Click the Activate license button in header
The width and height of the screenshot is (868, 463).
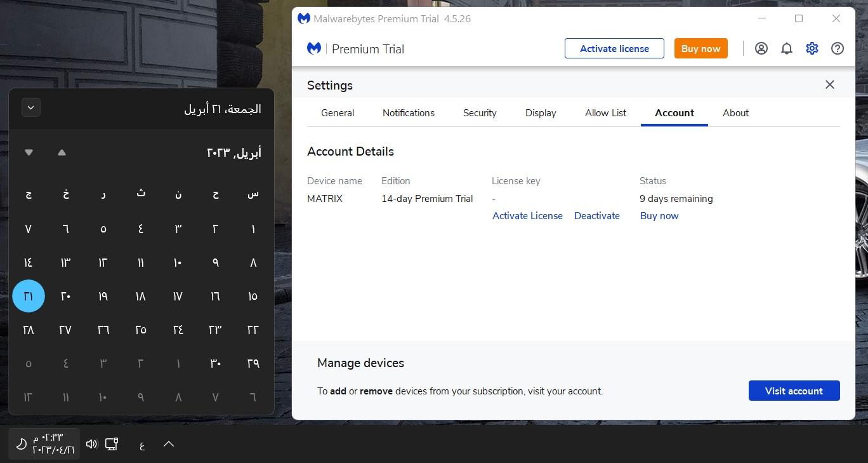coord(614,48)
